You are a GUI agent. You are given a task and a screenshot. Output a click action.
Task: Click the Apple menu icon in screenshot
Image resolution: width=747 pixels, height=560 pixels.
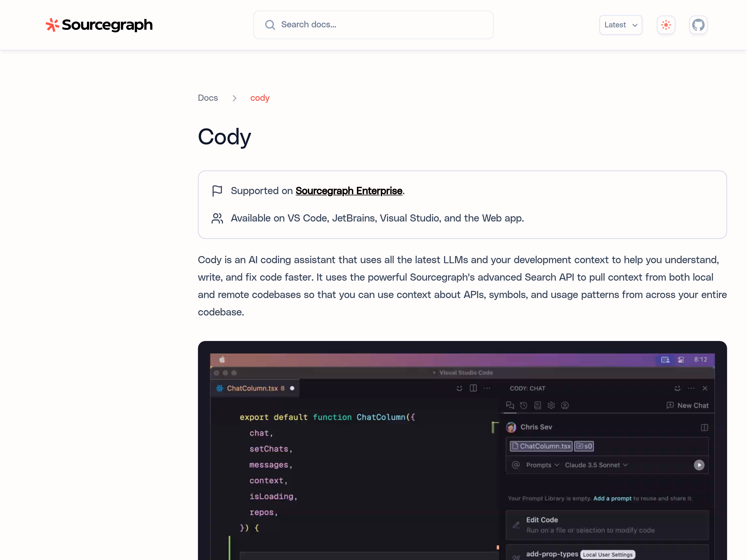222,360
